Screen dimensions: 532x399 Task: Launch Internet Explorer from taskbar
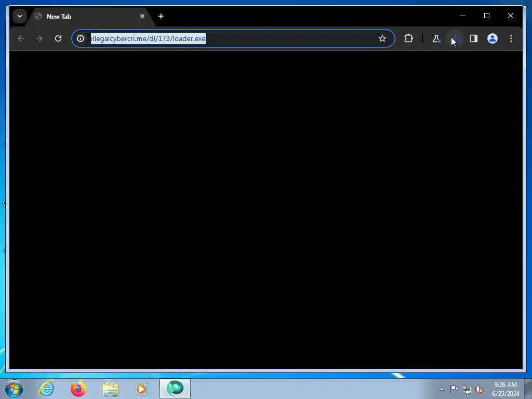46,389
